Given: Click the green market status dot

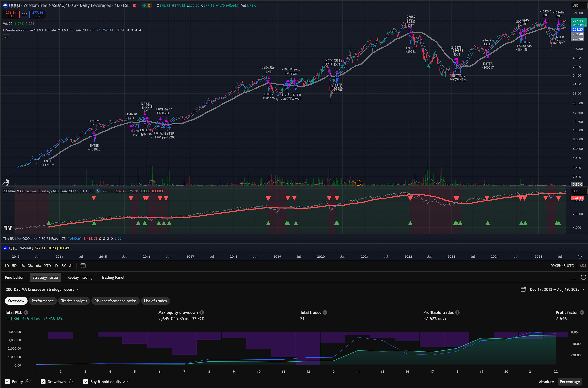Looking at the screenshot, I should 144,6.
